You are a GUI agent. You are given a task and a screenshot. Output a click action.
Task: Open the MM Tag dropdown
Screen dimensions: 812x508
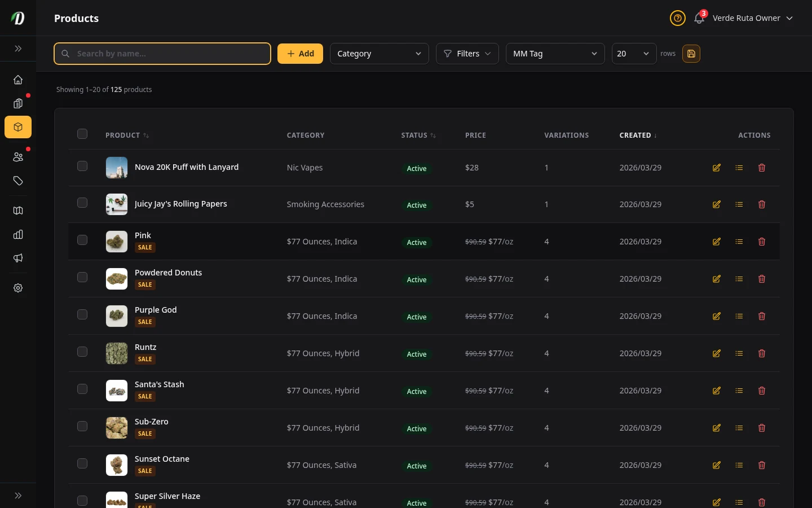[555, 54]
